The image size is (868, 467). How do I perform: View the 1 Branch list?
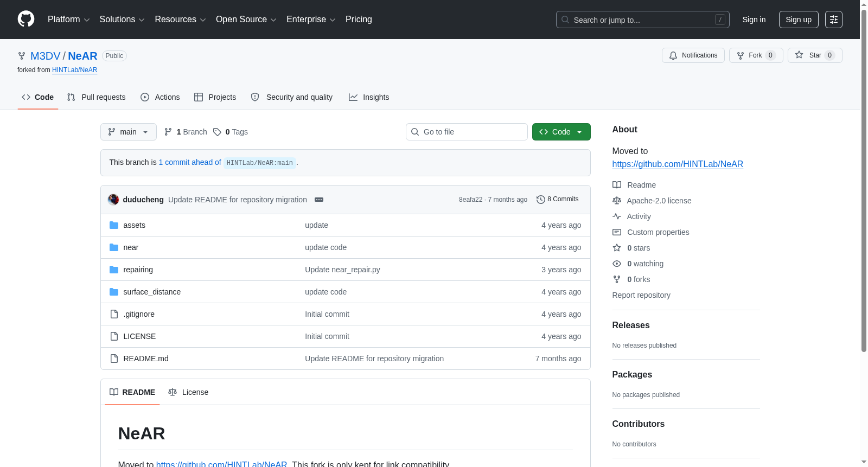pos(186,132)
